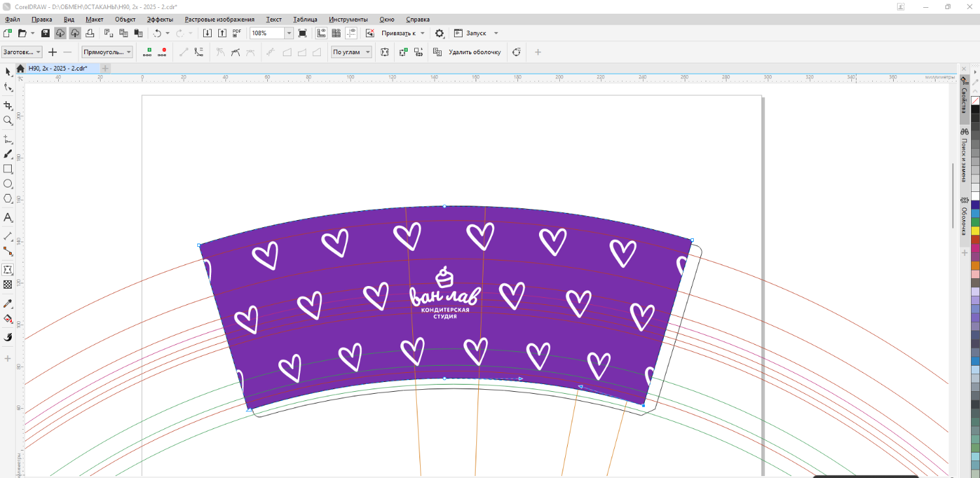980x478 pixels.
Task: Toggle the snap off button
Action: point(370,33)
